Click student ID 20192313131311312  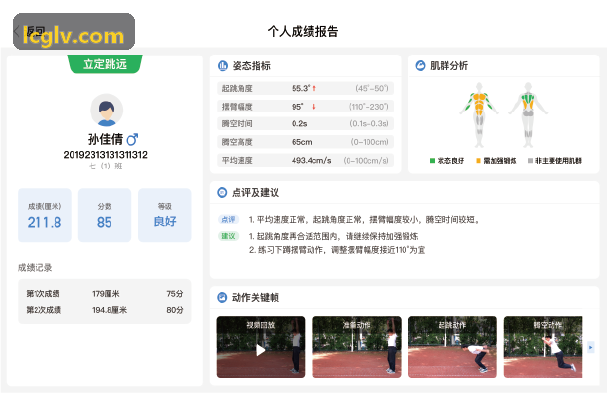coord(106,155)
